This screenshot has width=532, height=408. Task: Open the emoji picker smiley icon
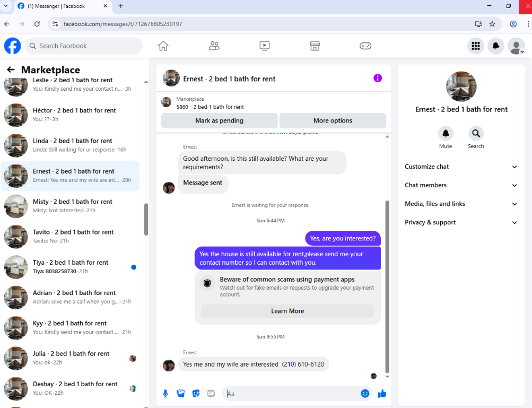[365, 393]
